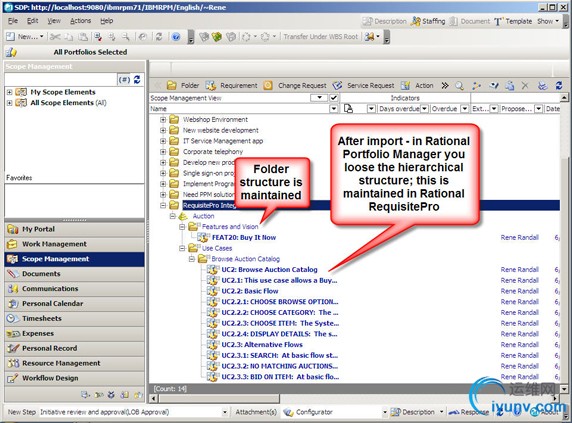Click the Attachment(s) button
The image size is (572, 423).
[256, 412]
